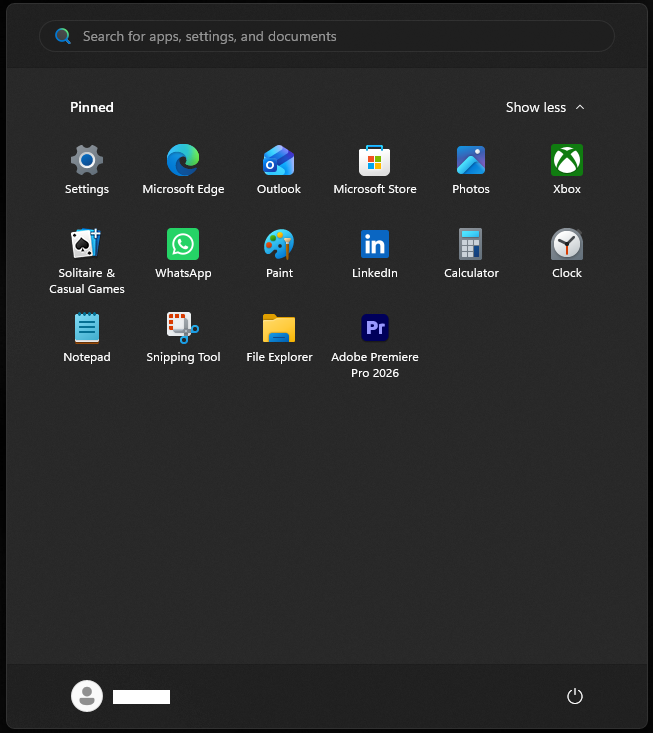Launch Microsoft Edge
This screenshot has width=653, height=733.
(183, 170)
